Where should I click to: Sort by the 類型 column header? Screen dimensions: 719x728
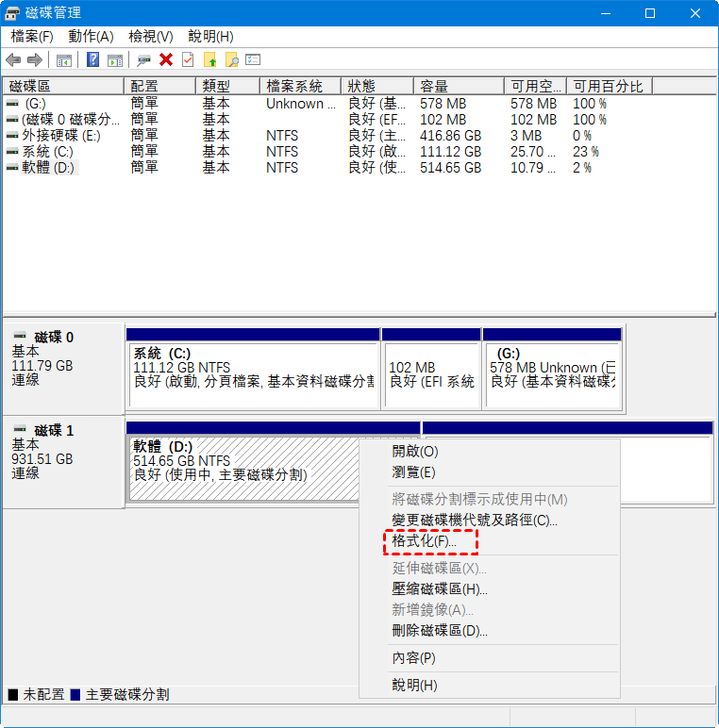pos(227,87)
